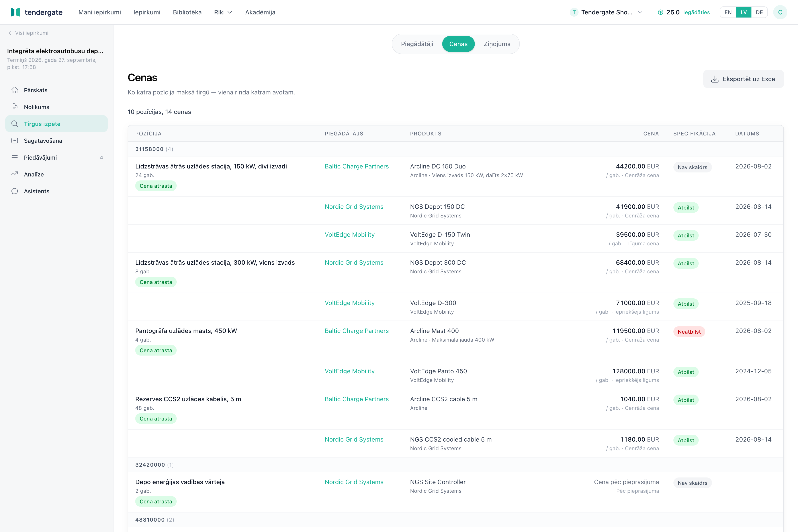Click the Sagatavošana form icon
The width and height of the screenshot is (798, 532).
pyautogui.click(x=15, y=141)
